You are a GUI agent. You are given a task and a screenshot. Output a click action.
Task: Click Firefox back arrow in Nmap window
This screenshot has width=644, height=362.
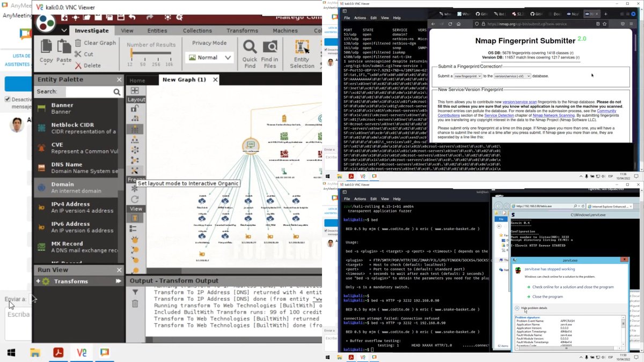click(x=434, y=24)
